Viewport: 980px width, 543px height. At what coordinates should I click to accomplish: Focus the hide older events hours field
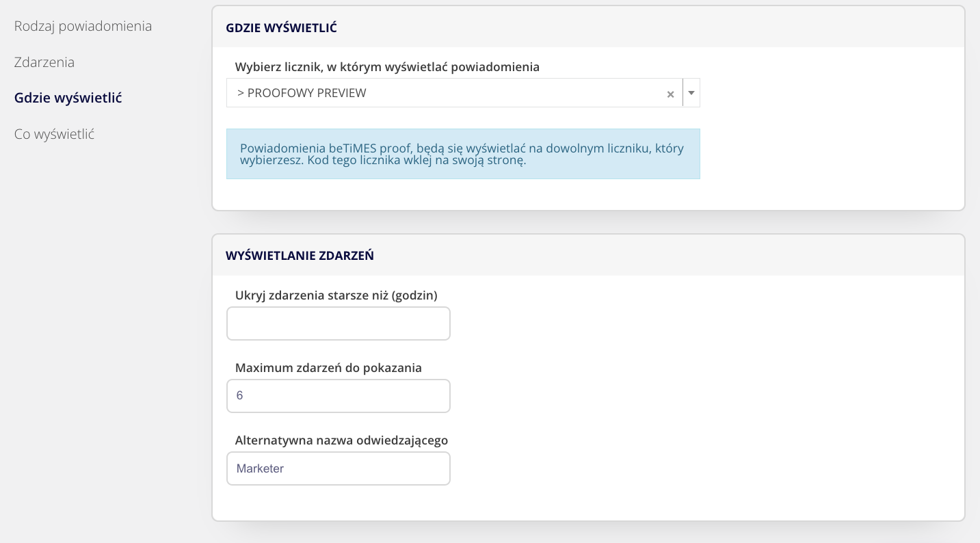(x=338, y=323)
